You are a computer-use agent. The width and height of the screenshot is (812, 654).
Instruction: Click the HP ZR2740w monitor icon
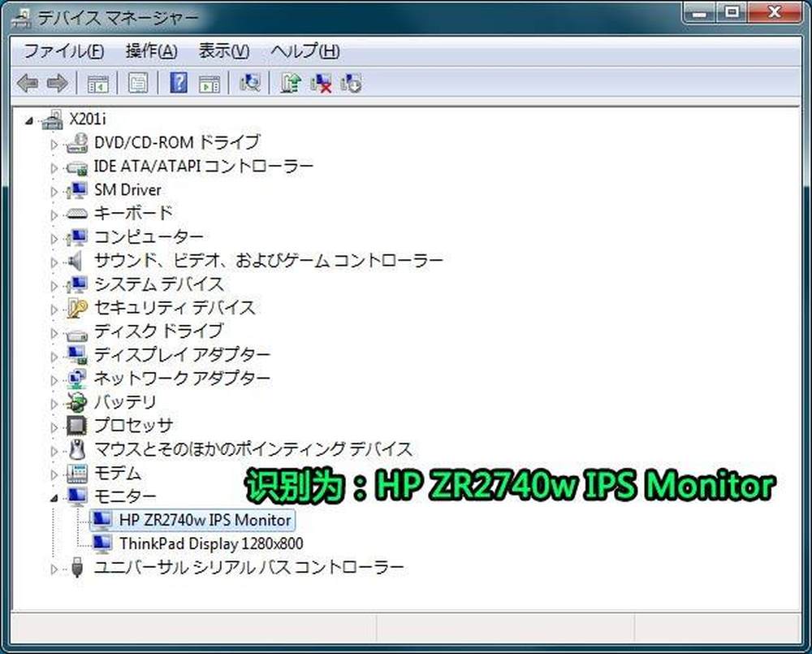(101, 520)
